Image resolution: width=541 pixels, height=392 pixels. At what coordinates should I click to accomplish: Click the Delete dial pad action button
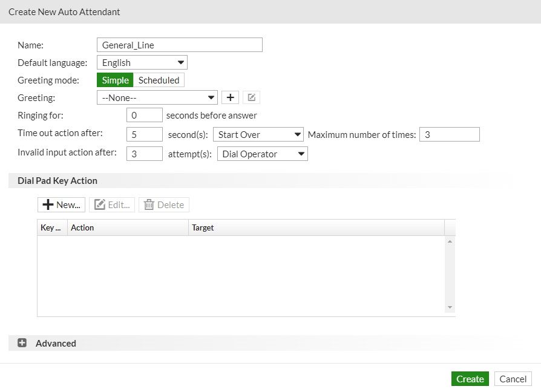pyautogui.click(x=164, y=204)
